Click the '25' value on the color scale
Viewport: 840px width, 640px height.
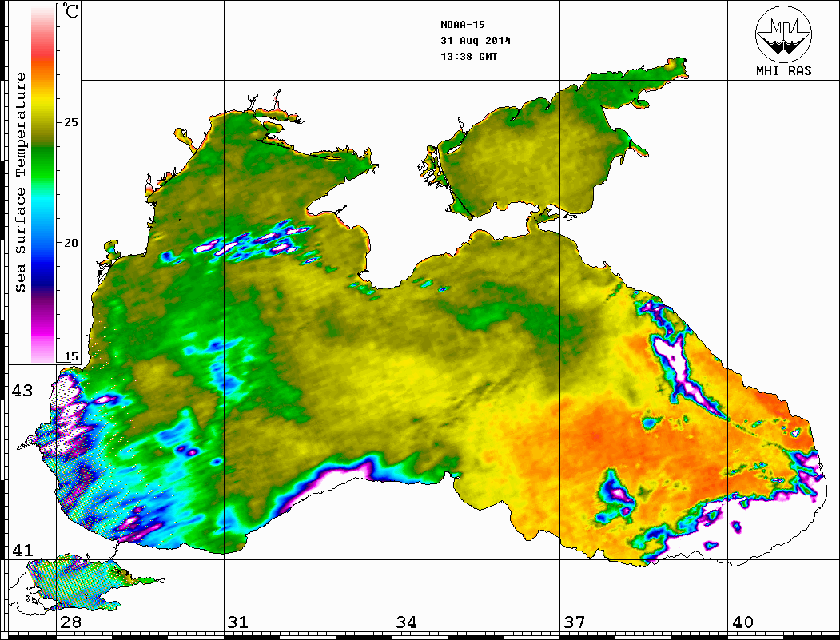(x=71, y=122)
